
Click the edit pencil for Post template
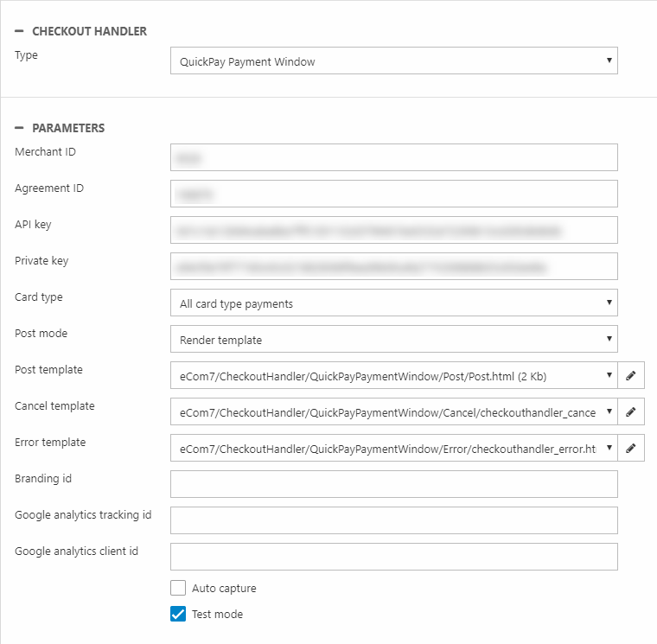coord(631,376)
